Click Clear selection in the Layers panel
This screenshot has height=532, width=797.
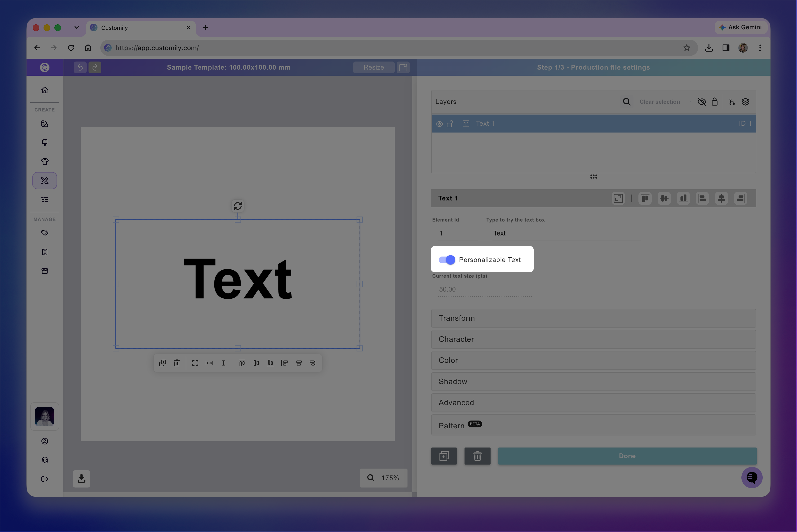[659, 102]
